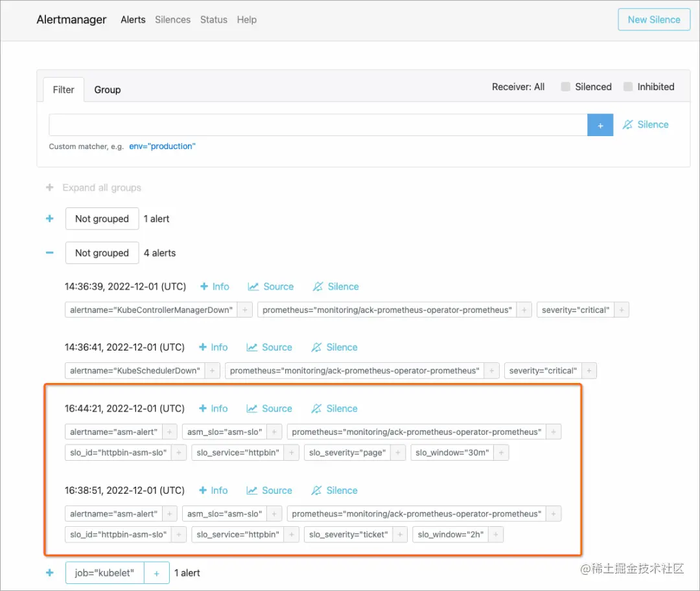Open the Receiver: All selector

[x=519, y=87]
